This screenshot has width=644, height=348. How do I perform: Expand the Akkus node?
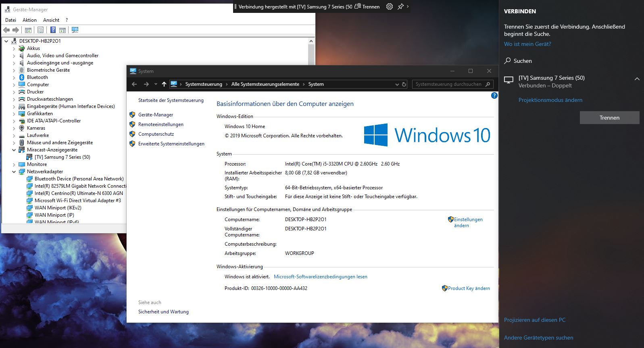14,48
